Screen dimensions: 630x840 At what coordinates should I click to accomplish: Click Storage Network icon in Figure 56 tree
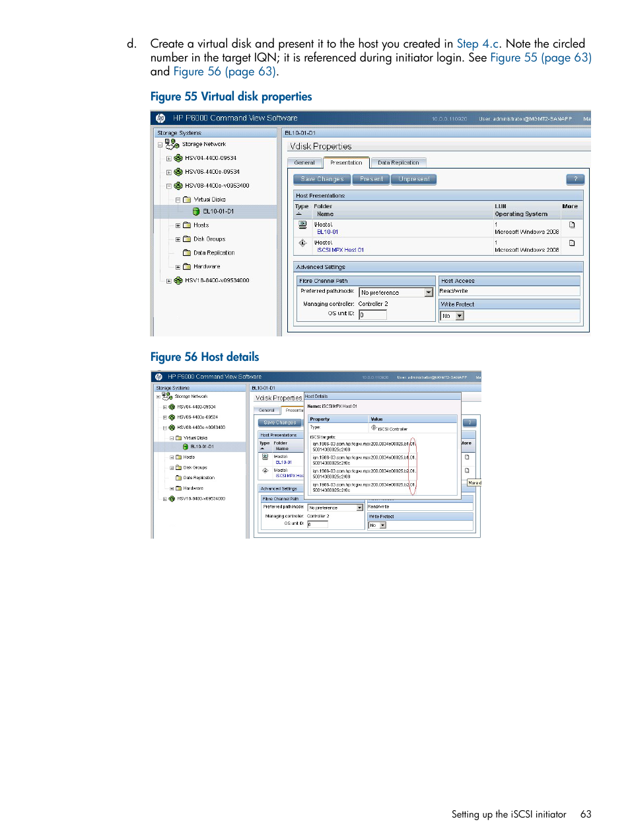point(167,397)
